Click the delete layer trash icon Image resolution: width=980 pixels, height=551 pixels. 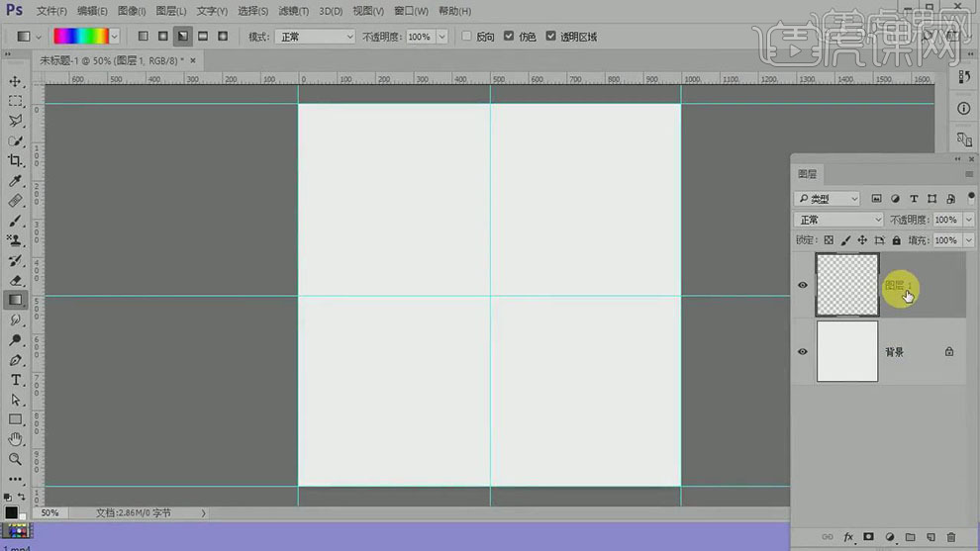(x=951, y=537)
